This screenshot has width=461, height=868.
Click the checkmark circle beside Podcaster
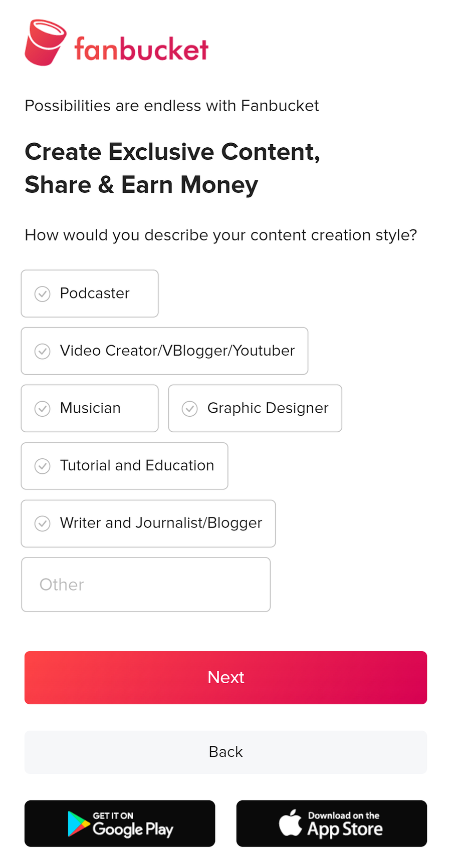(x=43, y=294)
